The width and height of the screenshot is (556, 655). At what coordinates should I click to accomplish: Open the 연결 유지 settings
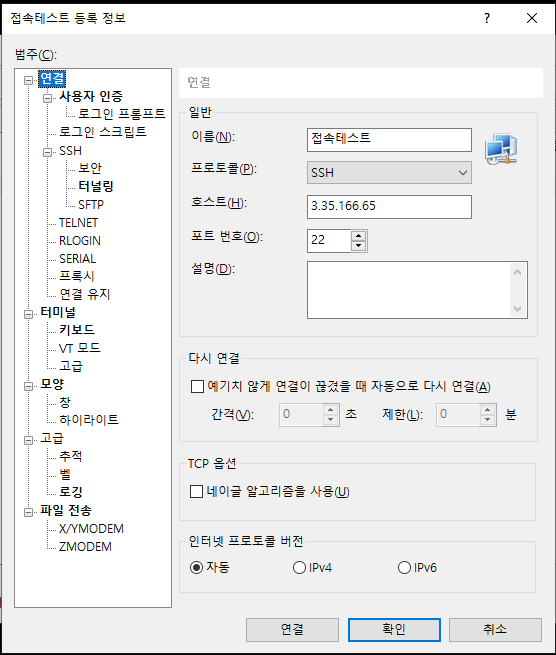pyautogui.click(x=84, y=294)
